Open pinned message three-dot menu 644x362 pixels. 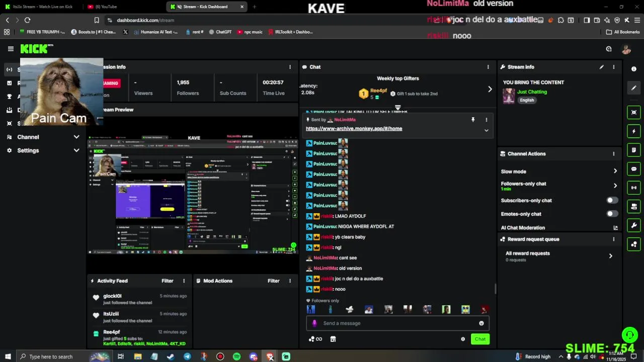[x=486, y=120]
